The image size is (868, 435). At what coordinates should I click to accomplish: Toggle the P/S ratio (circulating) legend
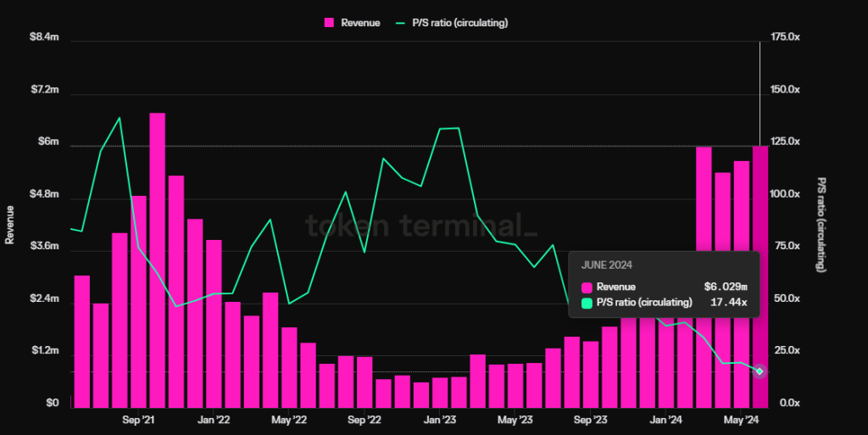pyautogui.click(x=452, y=23)
